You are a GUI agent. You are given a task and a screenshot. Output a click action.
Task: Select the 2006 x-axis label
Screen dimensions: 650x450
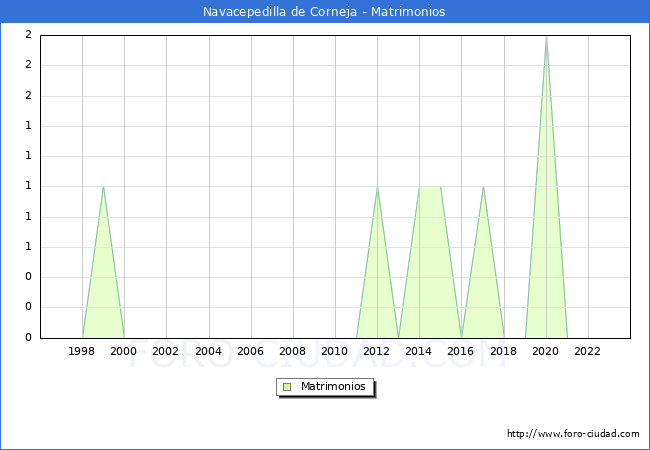(250, 351)
